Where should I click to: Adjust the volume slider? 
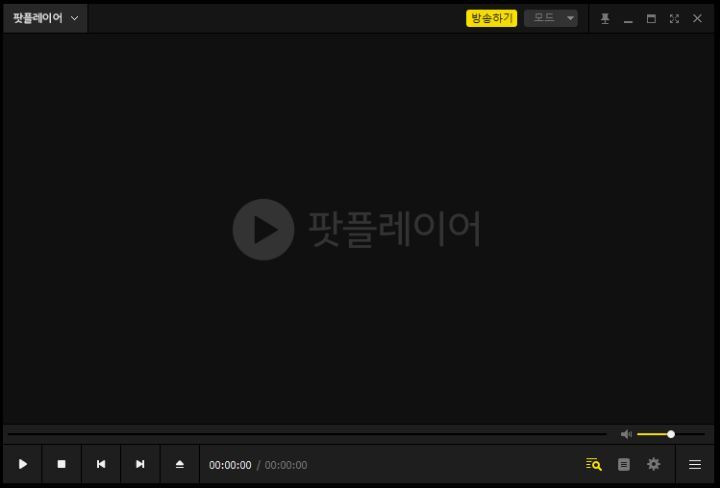click(671, 434)
